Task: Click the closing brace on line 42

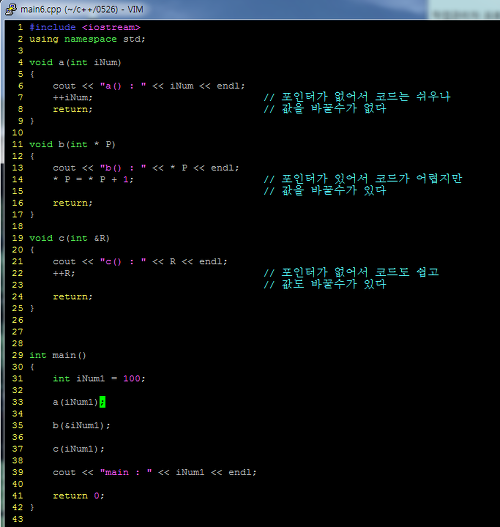Action: coord(32,508)
